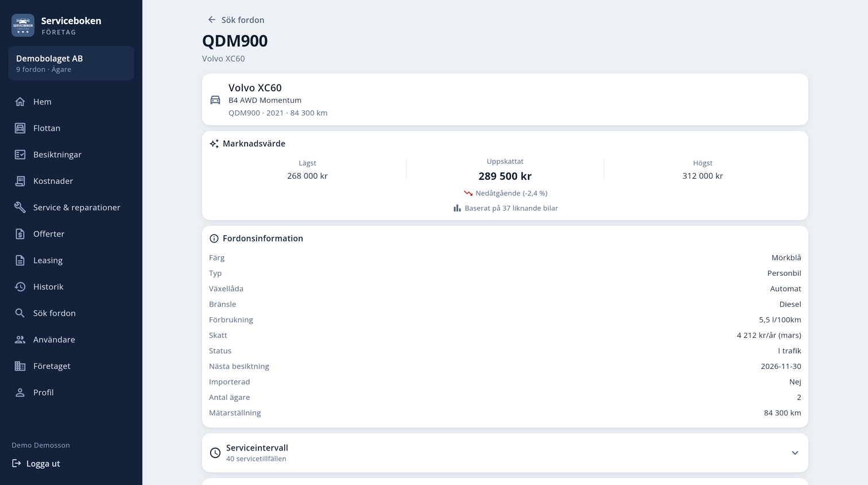
Task: Expand Serviceintervall with the chevron arrow
Action: pyautogui.click(x=795, y=453)
